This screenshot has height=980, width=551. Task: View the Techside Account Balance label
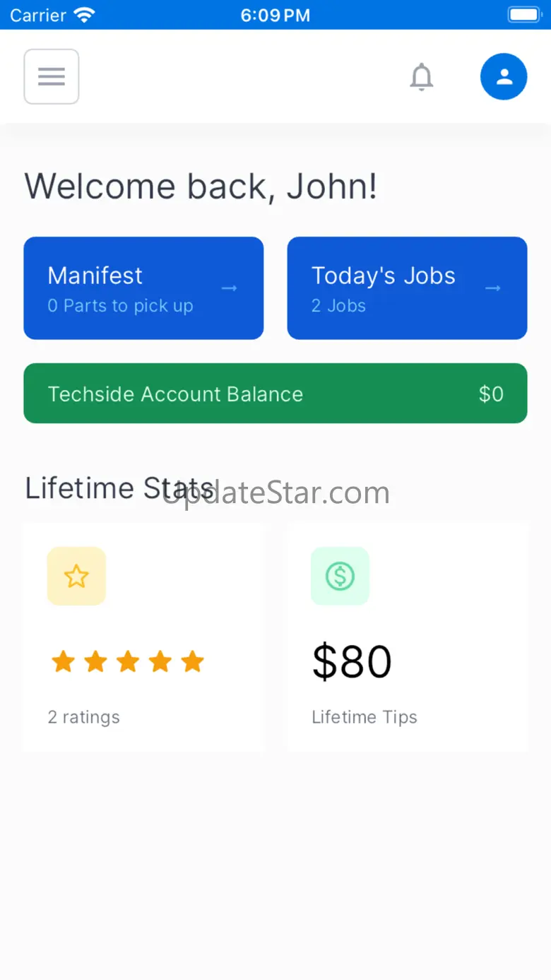click(175, 394)
